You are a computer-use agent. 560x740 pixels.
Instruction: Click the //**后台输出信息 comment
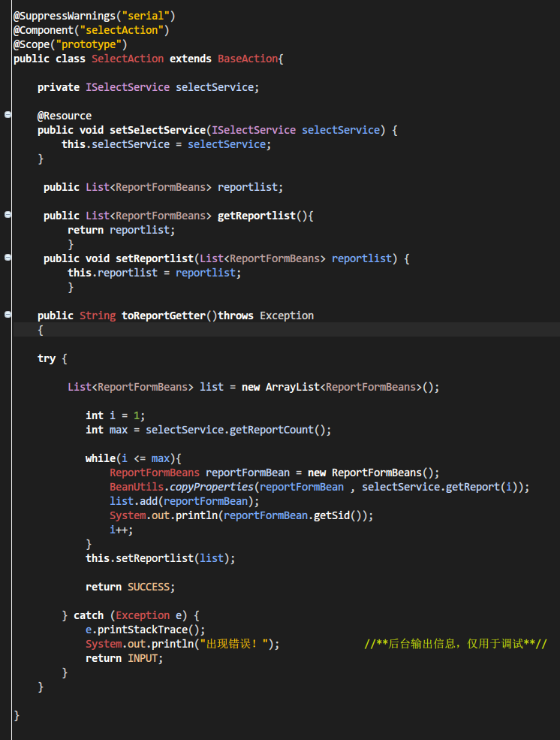pos(456,644)
